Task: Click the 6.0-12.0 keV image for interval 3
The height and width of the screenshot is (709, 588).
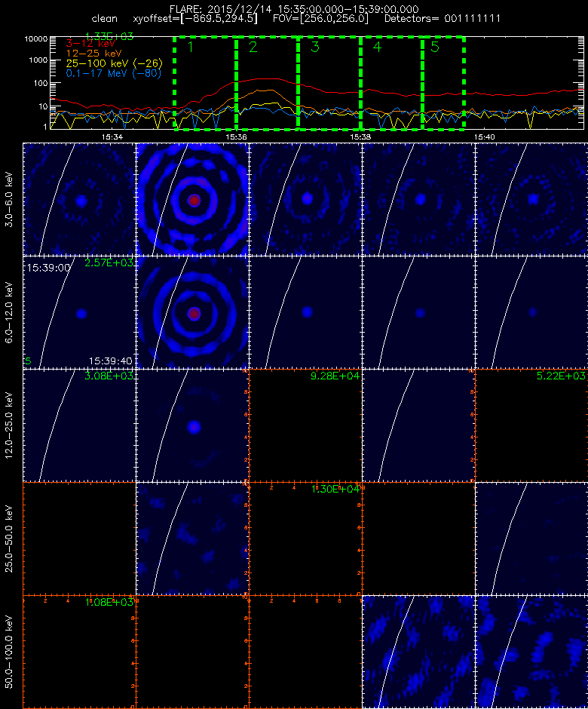Action: (305, 312)
